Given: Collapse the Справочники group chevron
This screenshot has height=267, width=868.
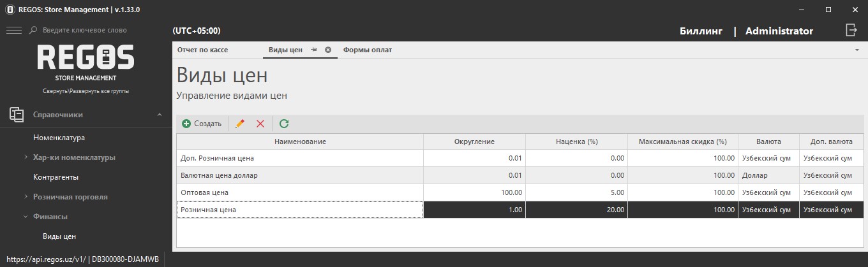Looking at the screenshot, I should click(159, 115).
